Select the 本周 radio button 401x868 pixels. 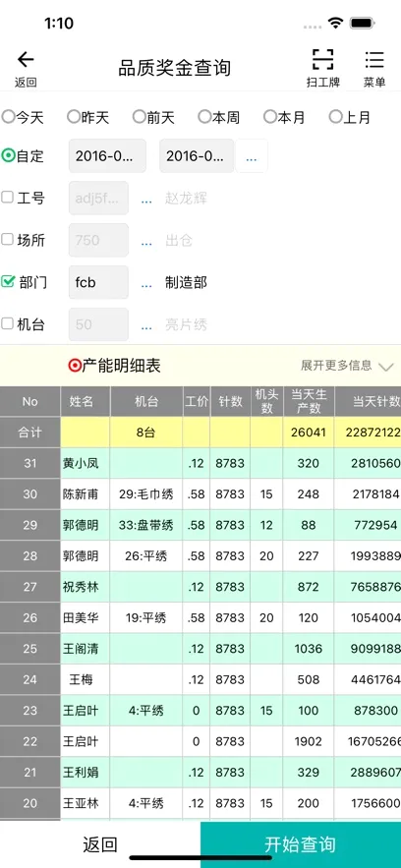point(204,117)
